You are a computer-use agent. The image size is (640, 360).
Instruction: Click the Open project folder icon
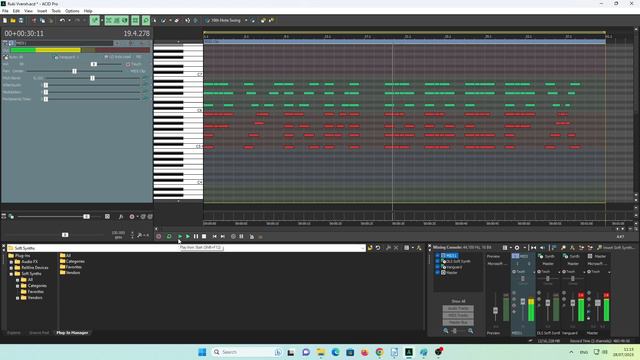13,20
